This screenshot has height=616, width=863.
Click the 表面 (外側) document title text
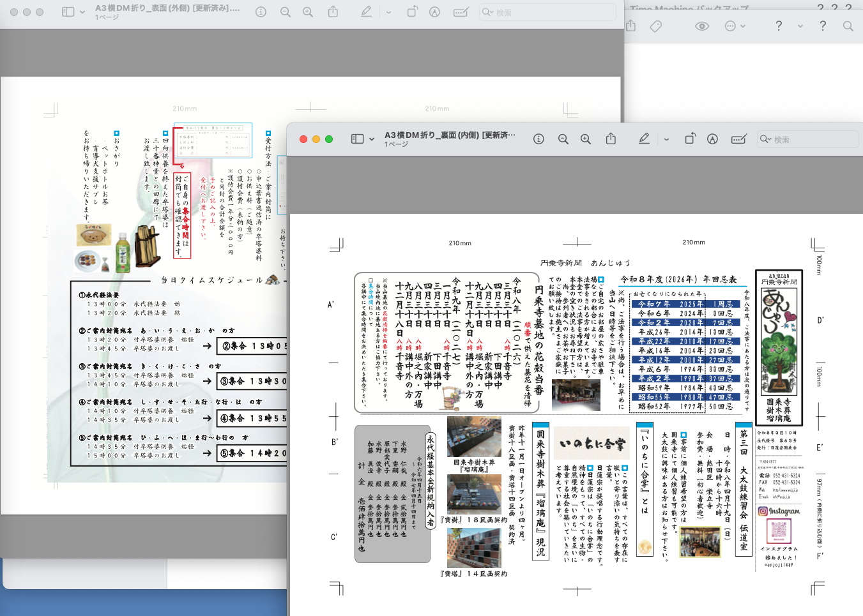(167, 8)
